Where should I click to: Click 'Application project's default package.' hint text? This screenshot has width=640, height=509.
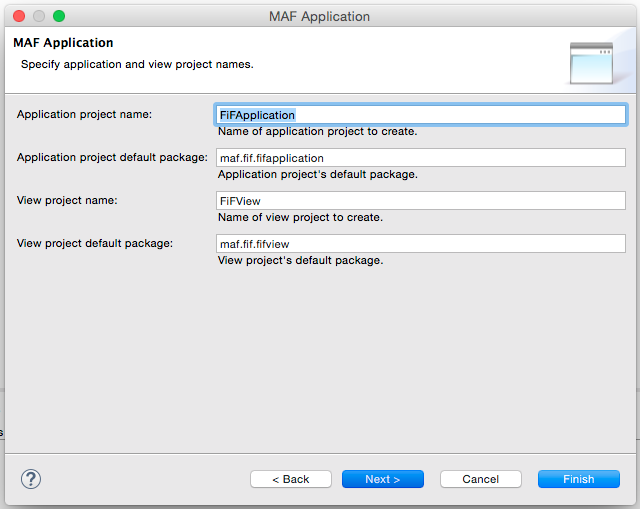point(318,174)
